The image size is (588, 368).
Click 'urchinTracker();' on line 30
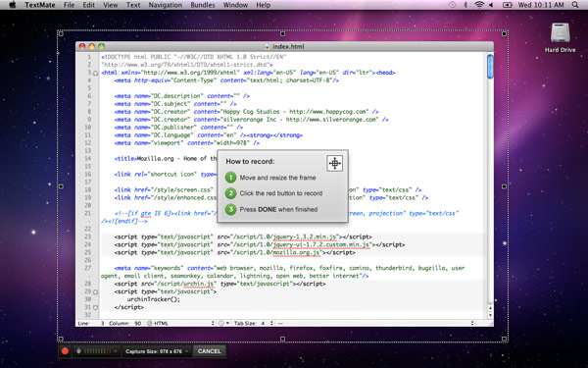(x=154, y=299)
